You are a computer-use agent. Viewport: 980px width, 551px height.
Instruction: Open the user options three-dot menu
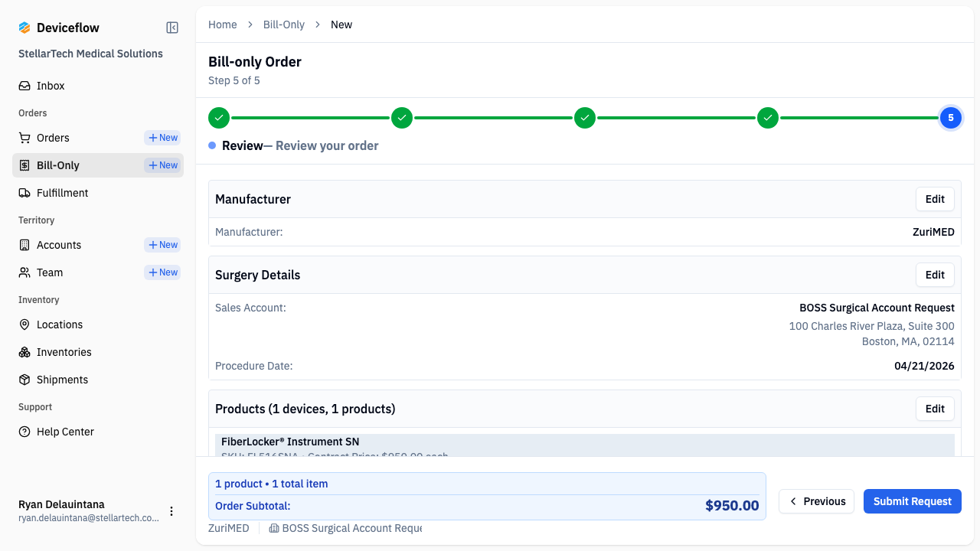pos(171,511)
